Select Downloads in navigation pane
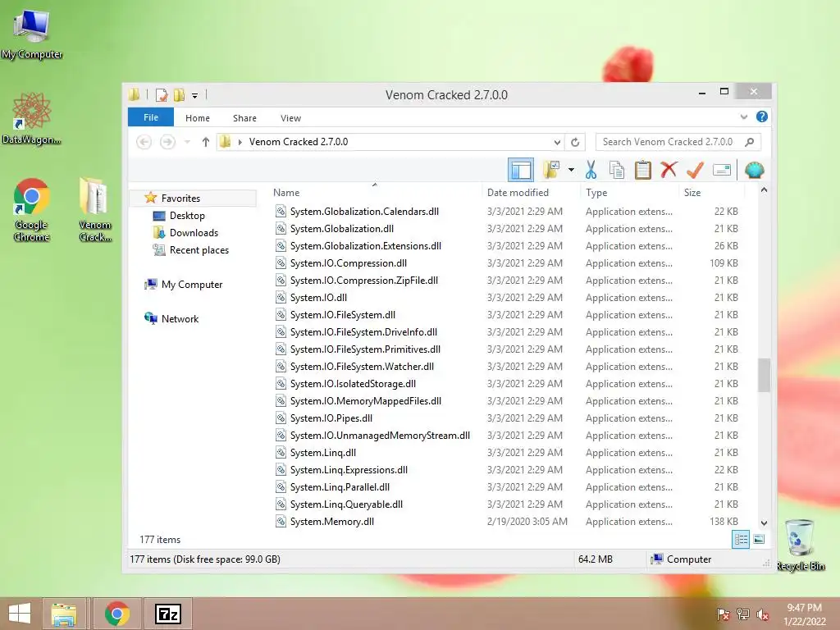Image resolution: width=840 pixels, height=630 pixels. [x=194, y=232]
